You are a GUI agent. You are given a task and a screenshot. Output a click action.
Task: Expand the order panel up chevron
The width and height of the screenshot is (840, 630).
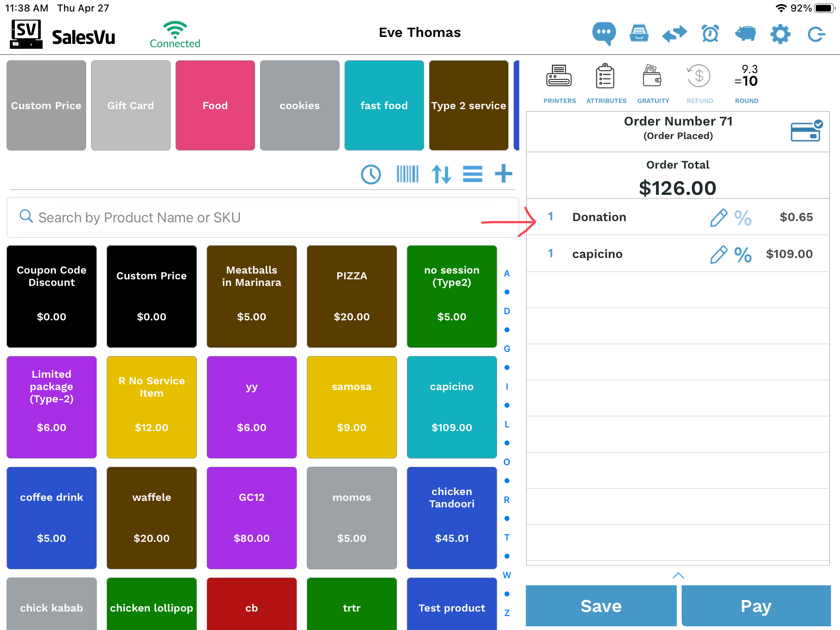tap(678, 575)
